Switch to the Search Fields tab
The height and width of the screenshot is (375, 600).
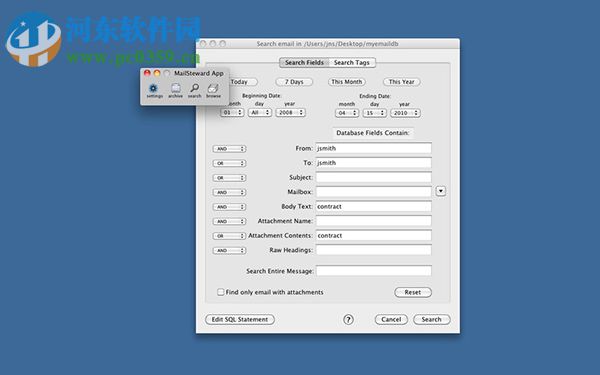pyautogui.click(x=304, y=62)
